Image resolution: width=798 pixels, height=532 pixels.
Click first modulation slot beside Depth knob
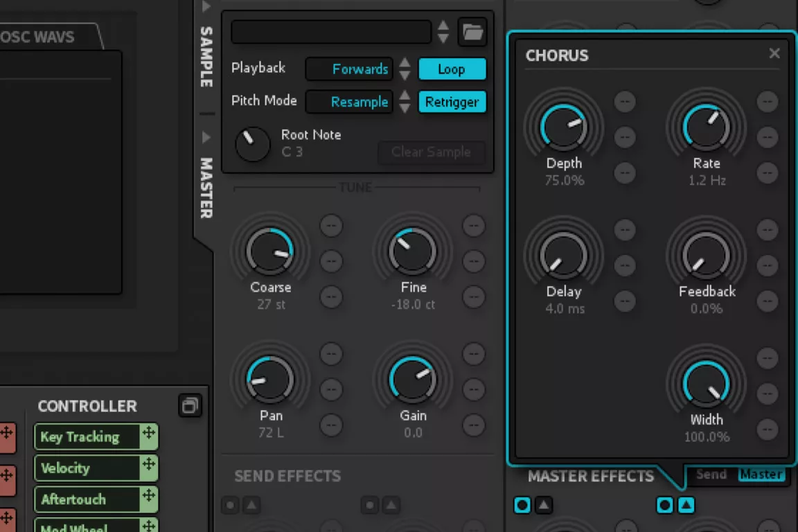(625, 101)
